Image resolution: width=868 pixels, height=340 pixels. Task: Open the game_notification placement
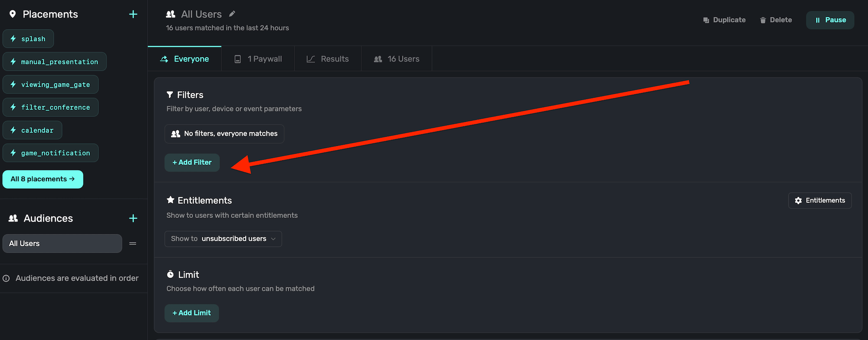pos(50,153)
